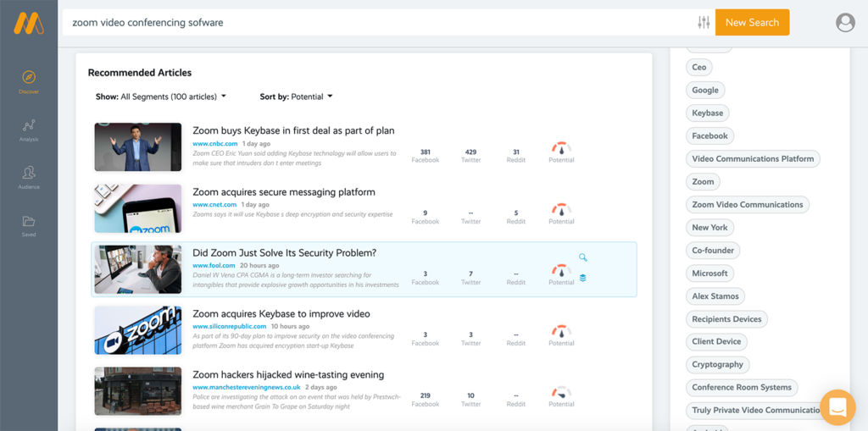The width and height of the screenshot is (868, 431).
Task: Expand the Show All Segments dropdown
Action: [161, 97]
